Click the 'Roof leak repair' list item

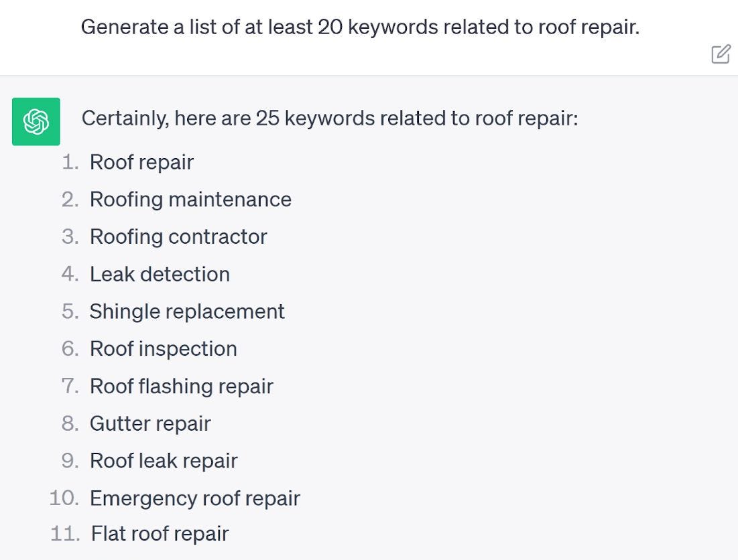164,461
